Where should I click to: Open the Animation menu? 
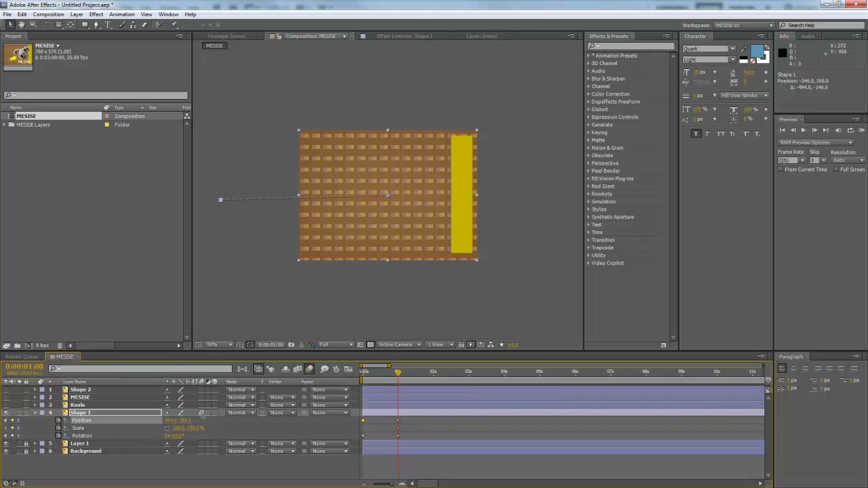point(121,14)
